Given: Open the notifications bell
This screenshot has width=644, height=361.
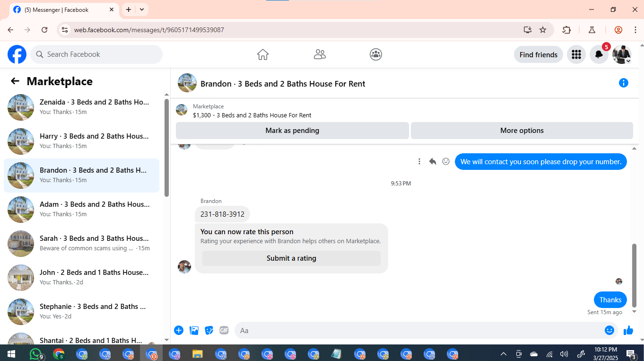Looking at the screenshot, I should coord(599,54).
